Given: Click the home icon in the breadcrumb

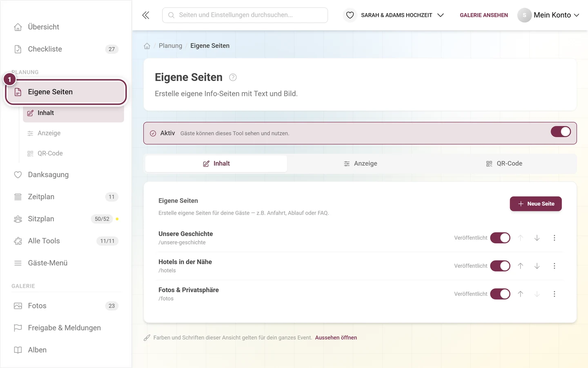Looking at the screenshot, I should coord(147,46).
